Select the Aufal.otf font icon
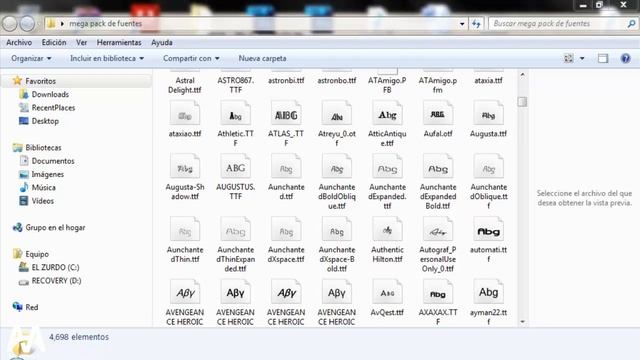Screen dimensions: 640x360 click(438, 113)
